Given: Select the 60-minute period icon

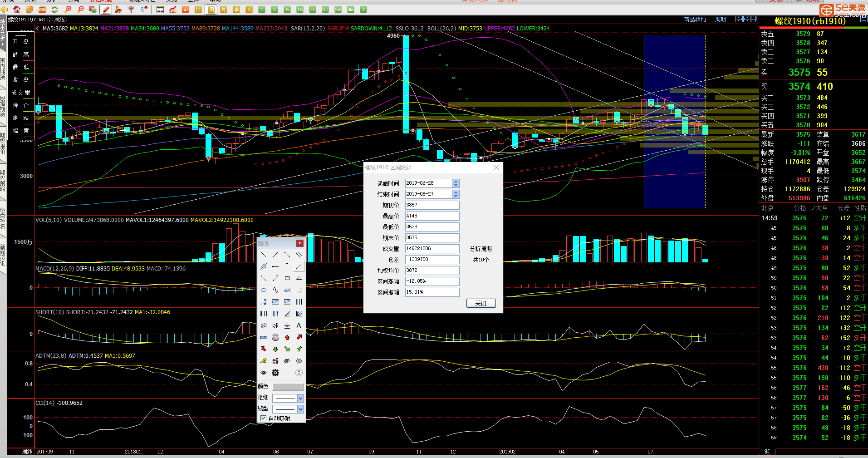Looking at the screenshot, I should coord(325,10).
